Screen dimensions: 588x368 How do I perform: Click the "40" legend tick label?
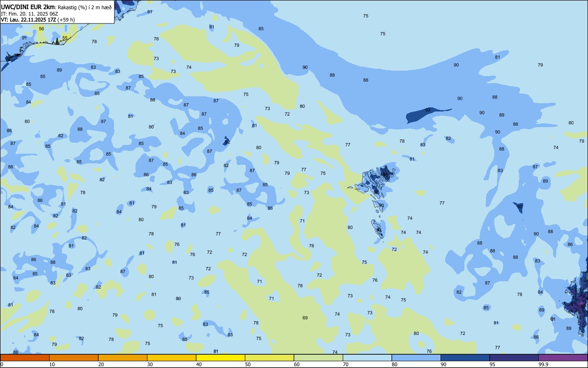click(x=199, y=364)
